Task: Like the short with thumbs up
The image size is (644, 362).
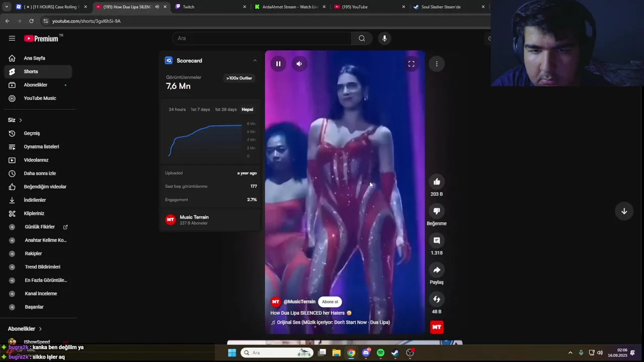Action: (x=437, y=182)
